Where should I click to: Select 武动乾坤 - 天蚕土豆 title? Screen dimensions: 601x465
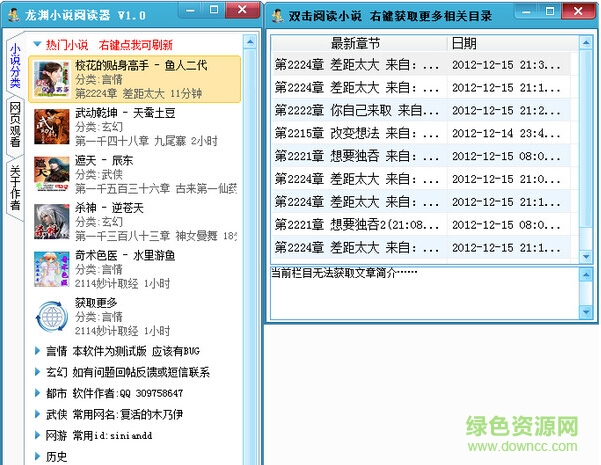pyautogui.click(x=125, y=113)
